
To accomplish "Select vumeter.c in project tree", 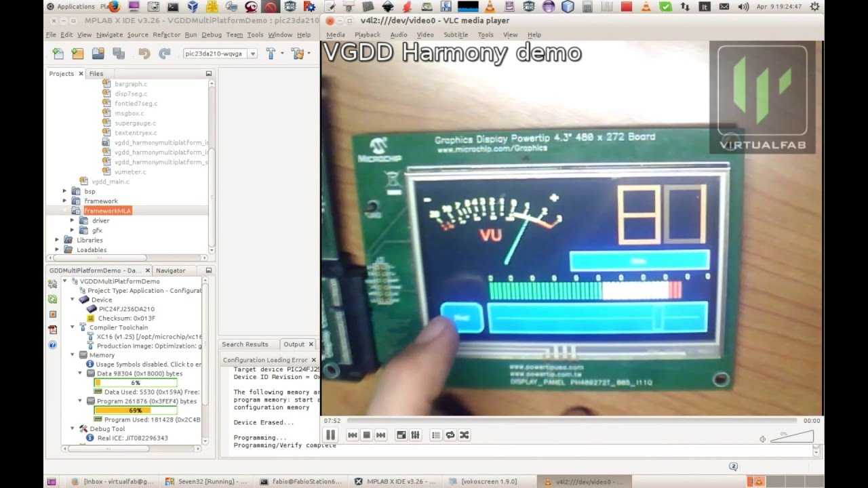I will coord(130,172).
